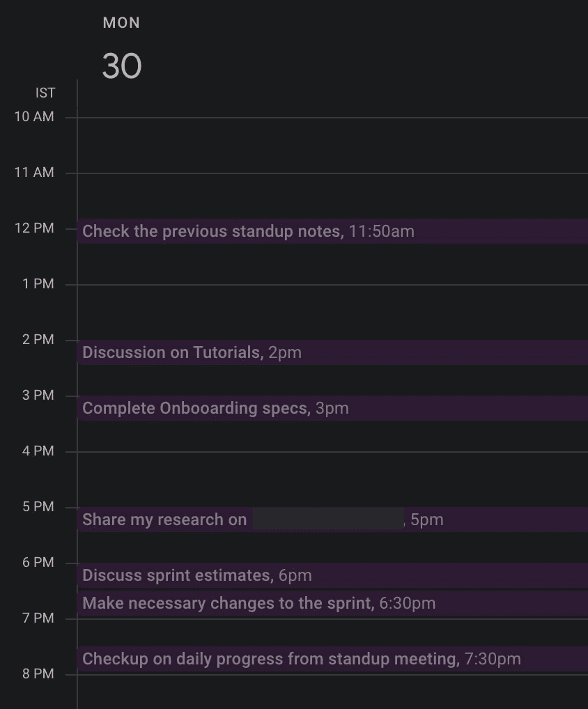588x709 pixels.
Task: Click the large date number 30
Action: (122, 65)
